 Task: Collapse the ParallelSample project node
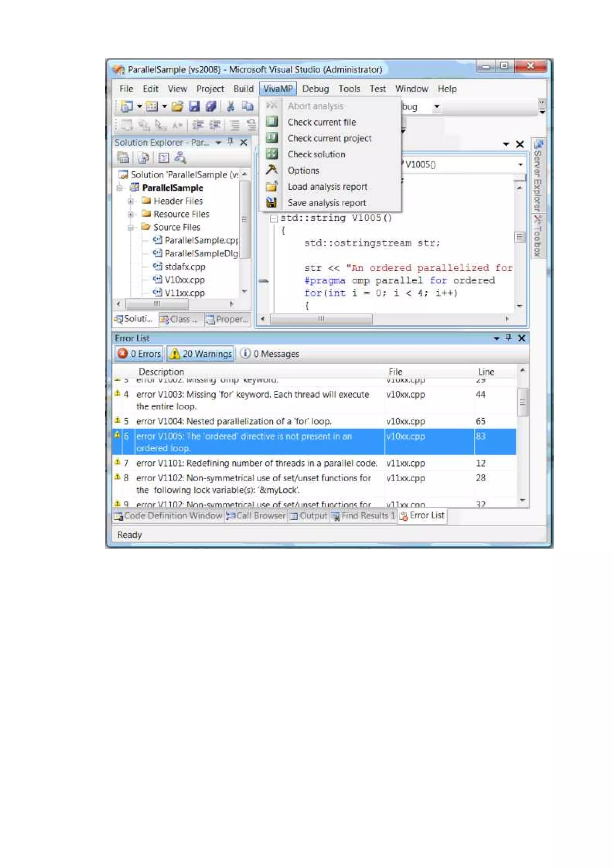120,188
